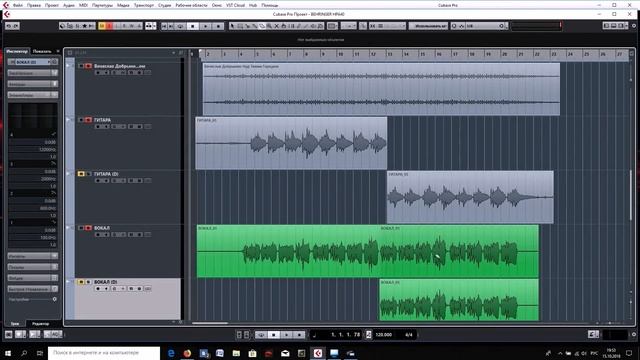Click the horizontal scrollbar under tracks
The width and height of the screenshot is (640, 360).
[x=210, y=323]
